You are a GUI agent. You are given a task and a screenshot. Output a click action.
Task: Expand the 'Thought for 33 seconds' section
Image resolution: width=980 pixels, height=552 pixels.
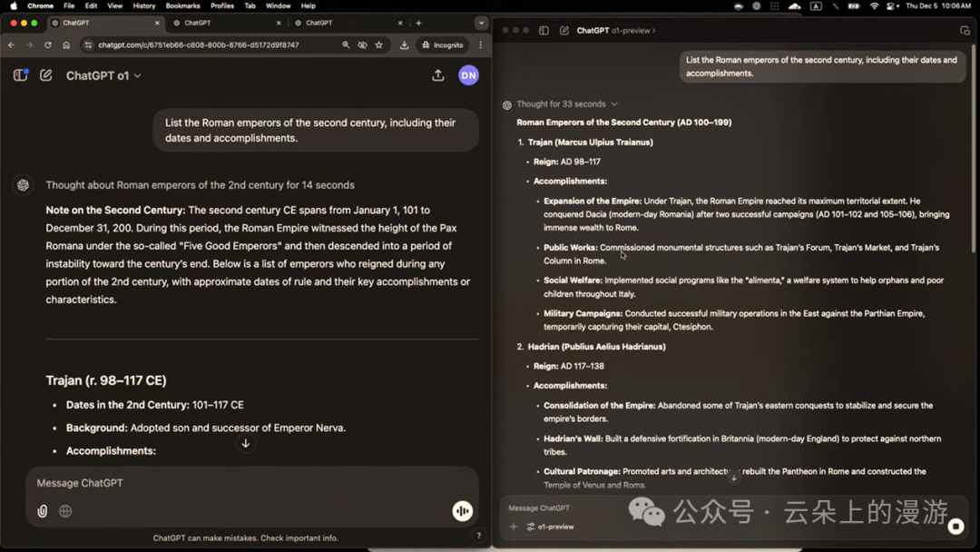pos(566,104)
